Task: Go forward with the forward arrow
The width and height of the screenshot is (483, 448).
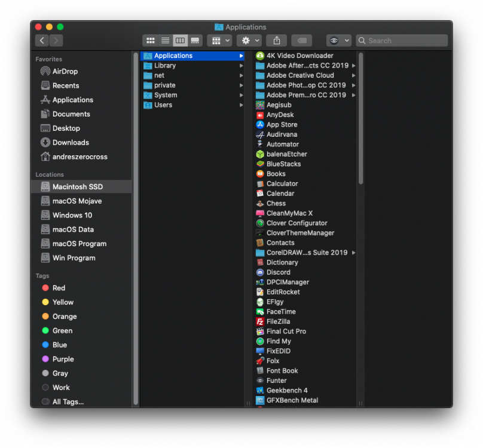Action: click(56, 41)
